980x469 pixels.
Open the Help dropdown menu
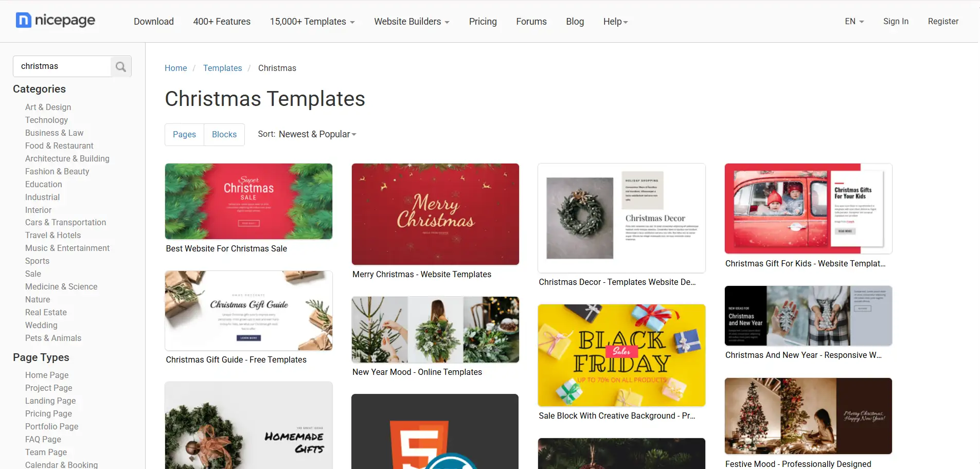coord(615,22)
